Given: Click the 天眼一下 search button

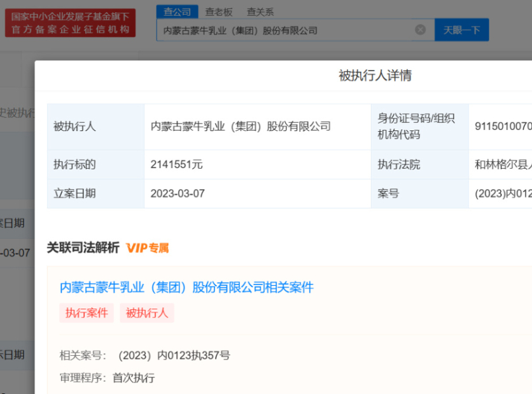Looking at the screenshot, I should tap(461, 30).
